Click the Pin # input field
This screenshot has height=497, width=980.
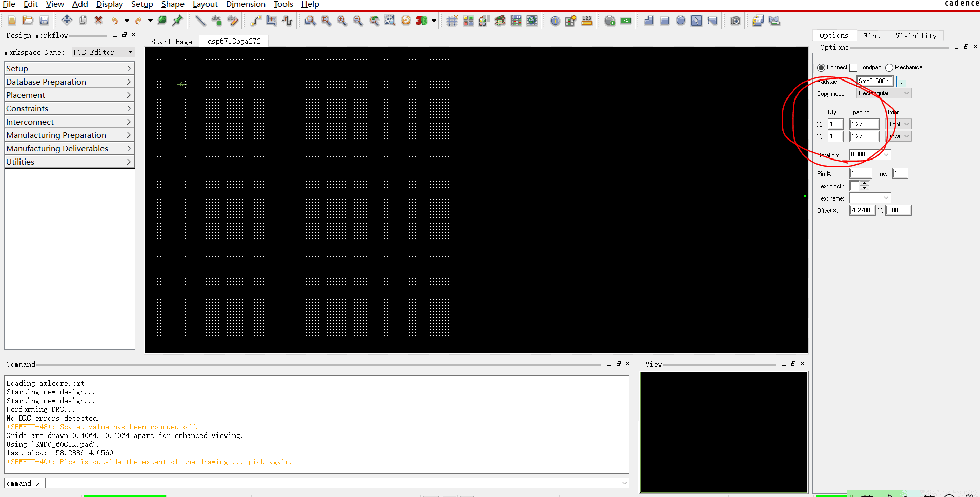pyautogui.click(x=861, y=174)
